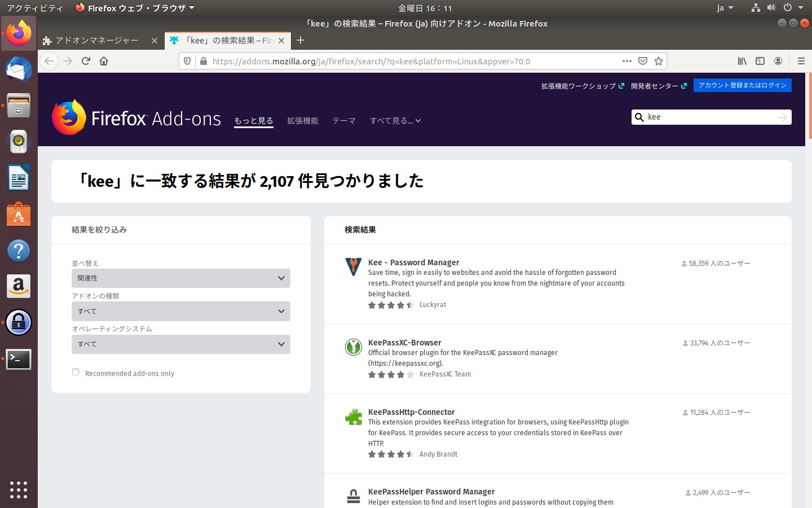Viewport: 812px width, 508px height.
Task: Open Ubuntu Software from the dock
Action: [19, 214]
